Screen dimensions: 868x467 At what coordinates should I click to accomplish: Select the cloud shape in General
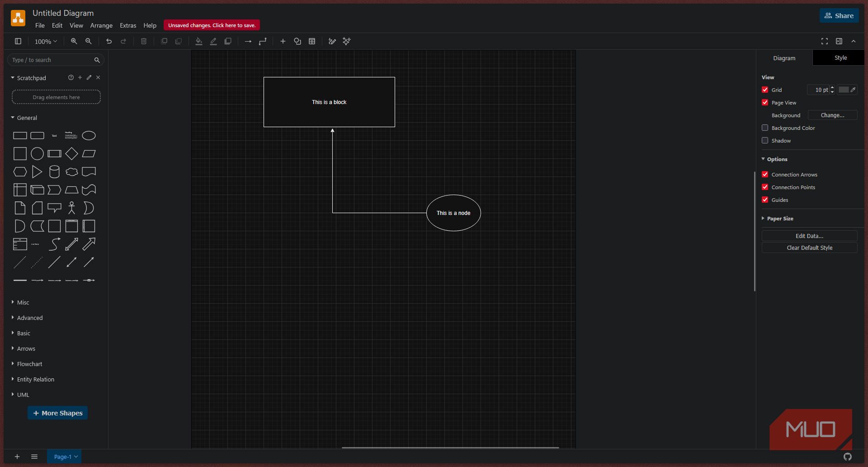71,172
